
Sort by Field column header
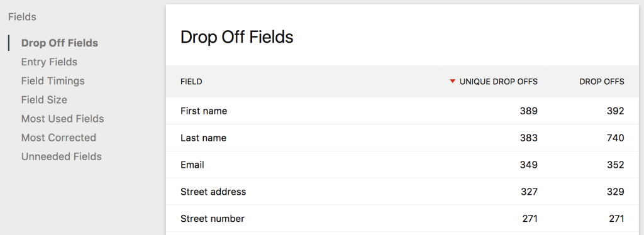tap(191, 82)
